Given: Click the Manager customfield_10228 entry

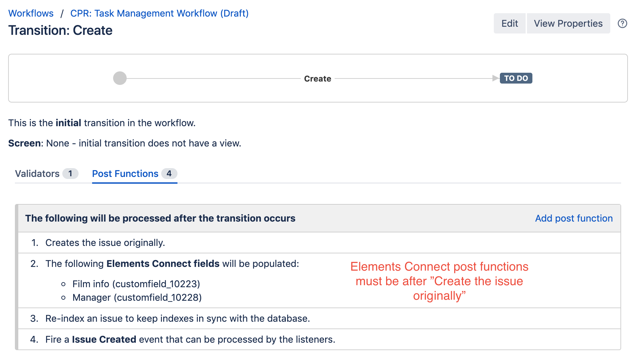Looking at the screenshot, I should 137,297.
